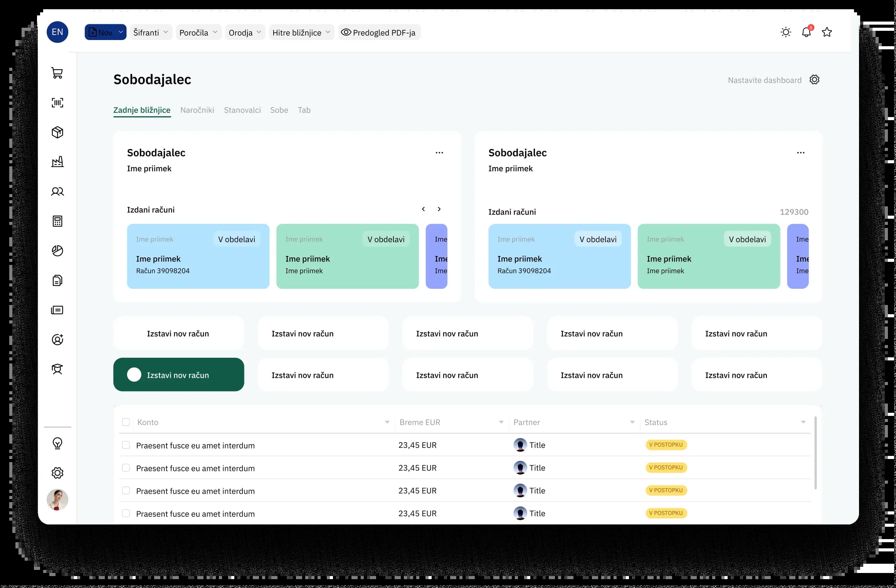Show next Izdani računi card with right chevron
This screenshot has width=896, height=588.
tap(439, 209)
